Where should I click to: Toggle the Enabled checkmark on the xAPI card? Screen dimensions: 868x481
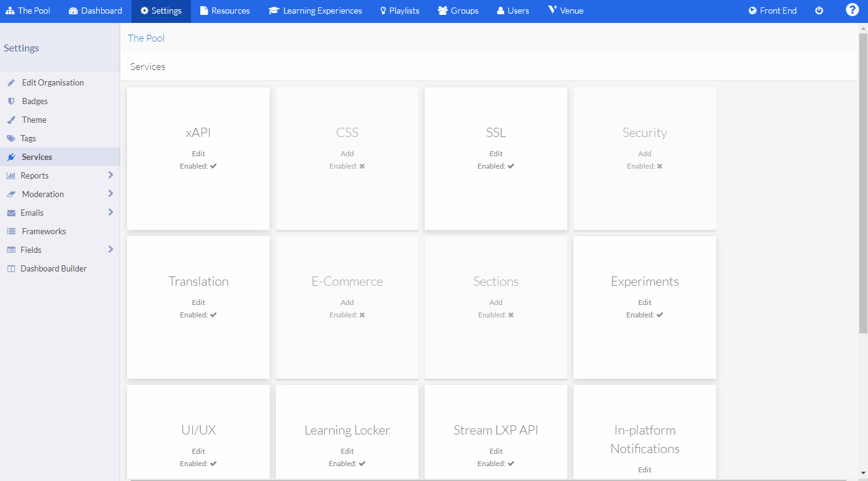point(213,166)
